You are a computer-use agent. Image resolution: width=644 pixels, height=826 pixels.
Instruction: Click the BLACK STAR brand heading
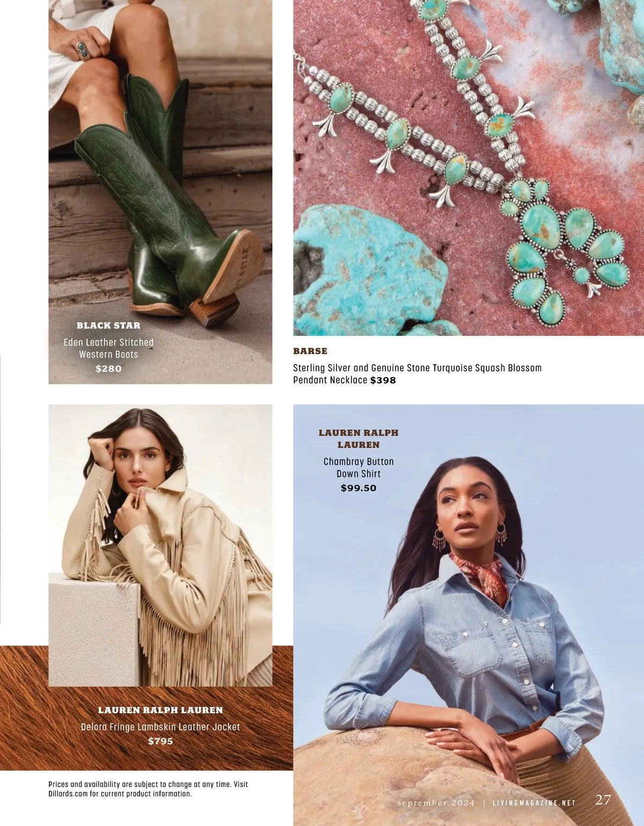[x=108, y=325]
